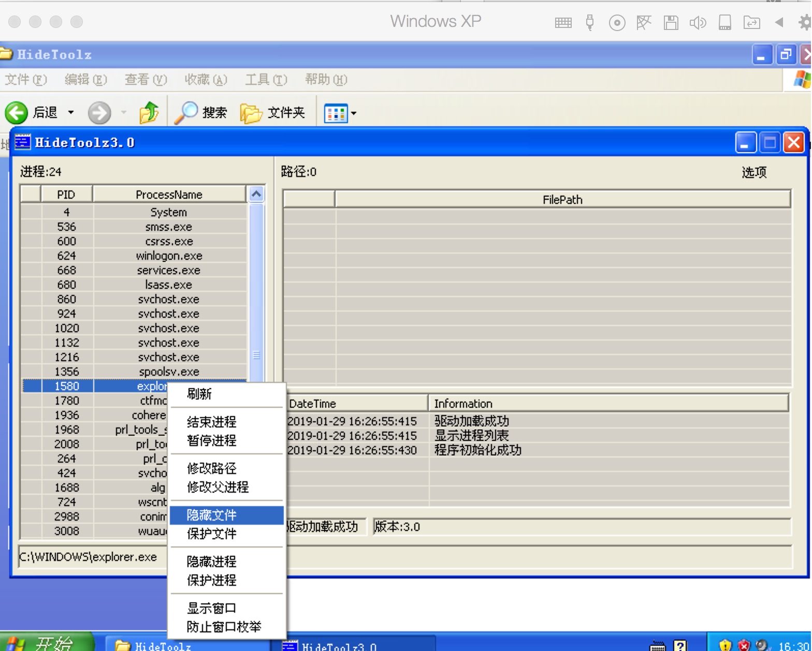Choose 结束进程 to end the process

(x=227, y=422)
